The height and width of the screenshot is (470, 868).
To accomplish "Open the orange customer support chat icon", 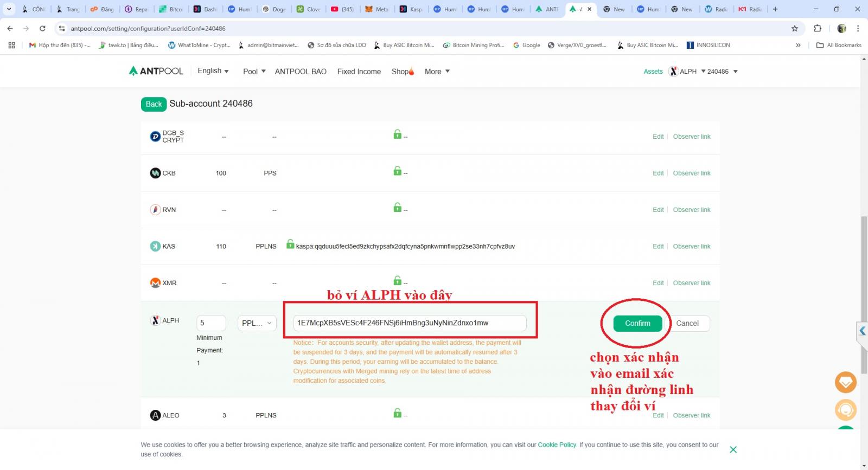I will (x=845, y=409).
